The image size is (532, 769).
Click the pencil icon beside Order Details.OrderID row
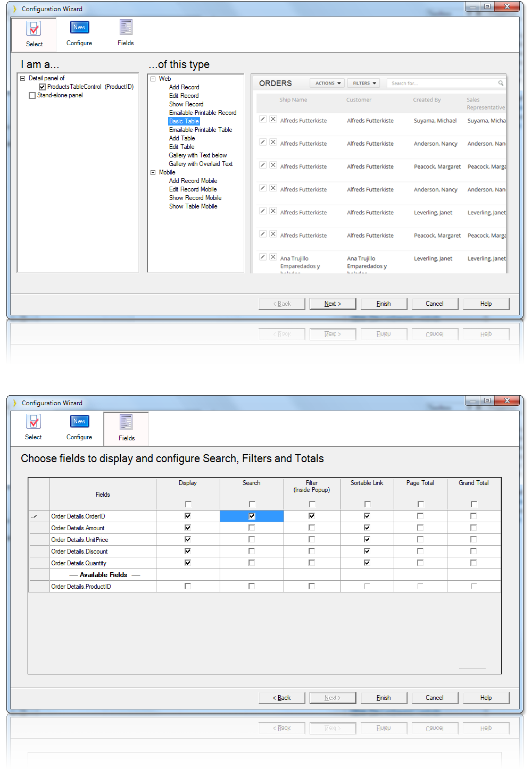tap(34, 516)
